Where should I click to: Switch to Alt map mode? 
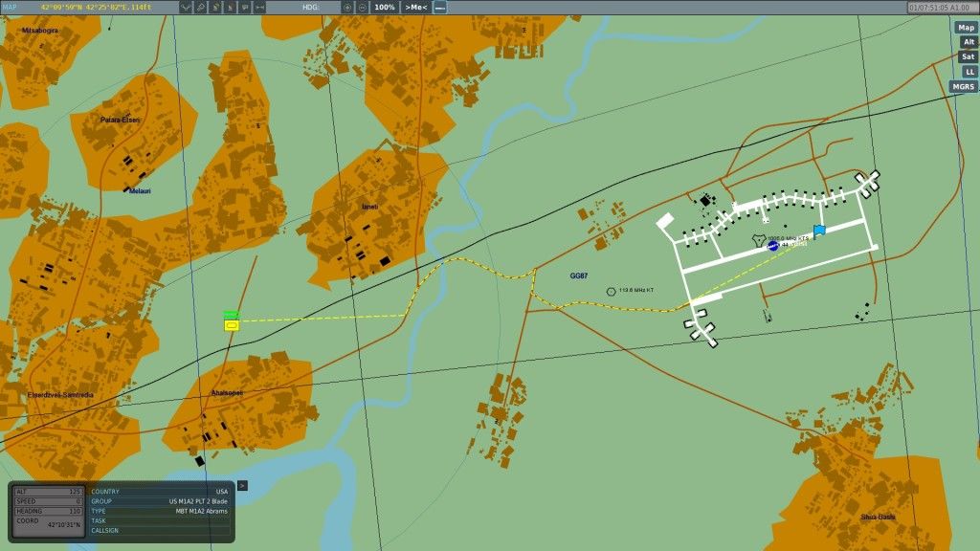click(x=969, y=42)
